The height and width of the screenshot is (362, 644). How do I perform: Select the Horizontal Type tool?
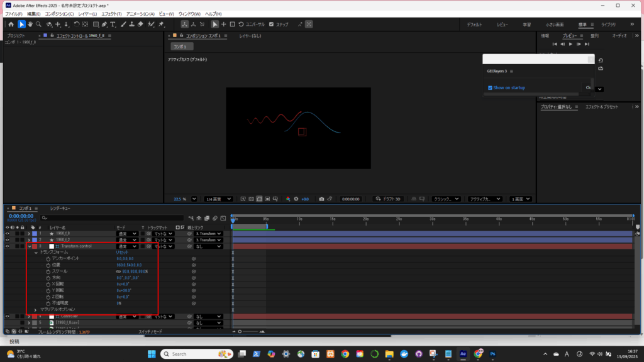coord(113,25)
